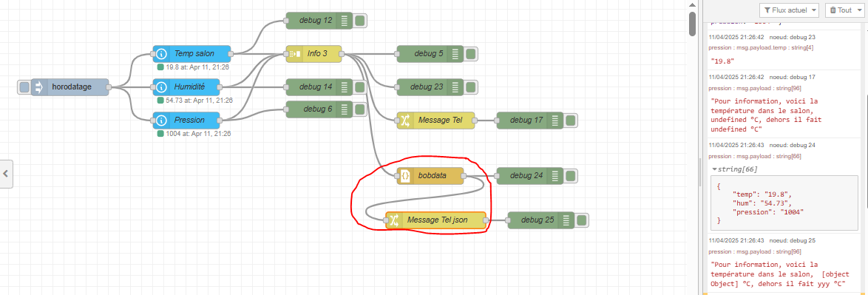
Task: Click the "1004 at: Apr 11, 21:26" status
Action: tap(198, 134)
